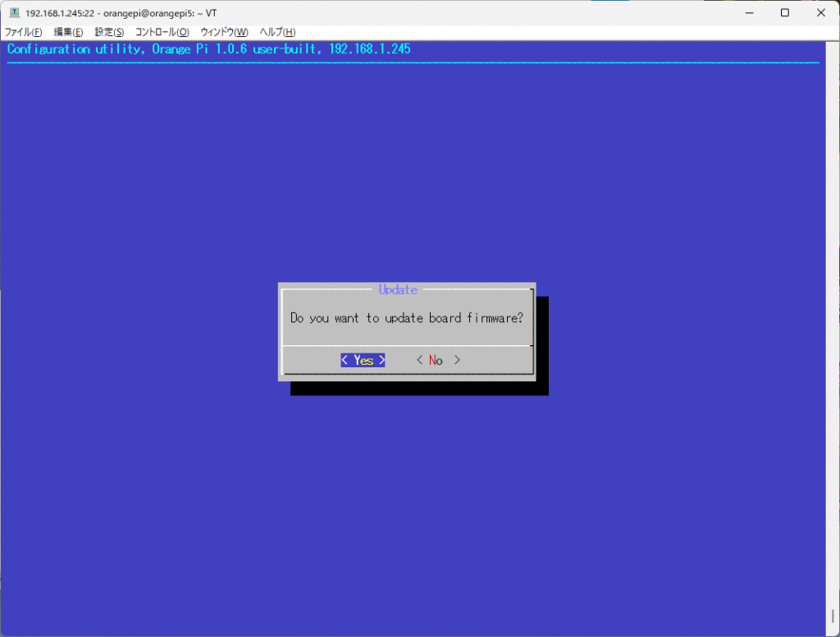Image resolution: width=840 pixels, height=637 pixels.
Task: Click the 'Do you want to update board firmware?' text
Action: coord(407,318)
